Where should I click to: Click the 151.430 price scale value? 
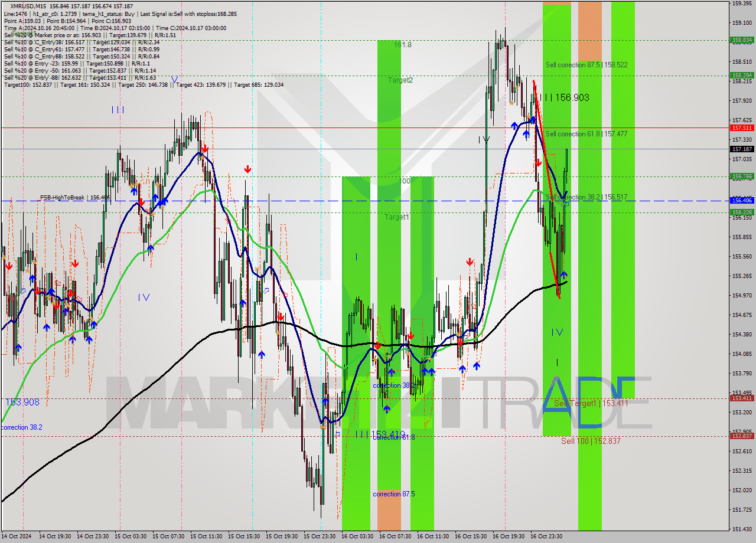pos(741,529)
